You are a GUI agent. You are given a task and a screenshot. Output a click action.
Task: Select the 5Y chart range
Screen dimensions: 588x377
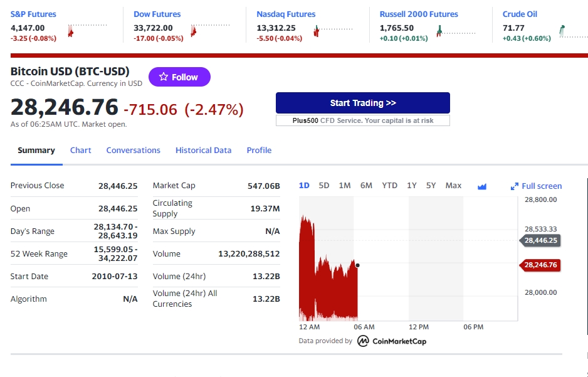[431, 186]
